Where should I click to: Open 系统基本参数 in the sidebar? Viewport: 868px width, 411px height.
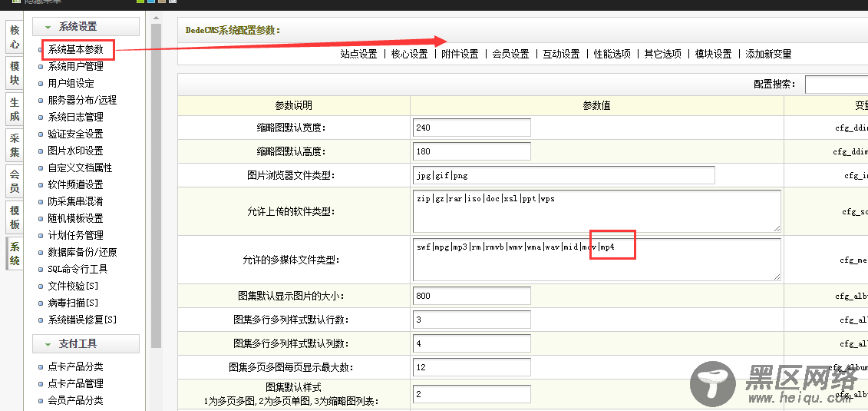75,50
